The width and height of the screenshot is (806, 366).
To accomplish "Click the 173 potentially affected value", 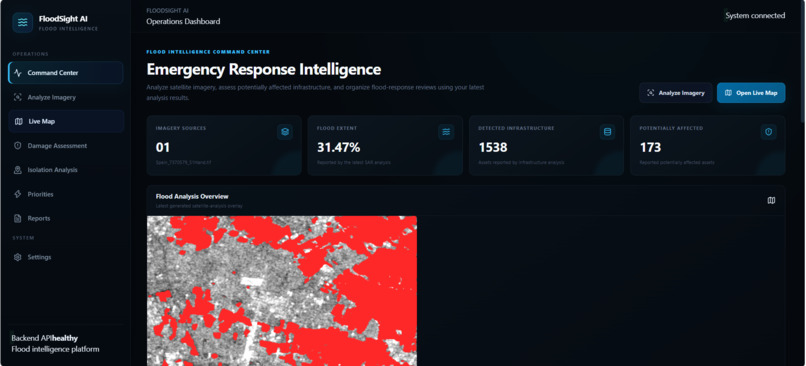I will coord(650,148).
